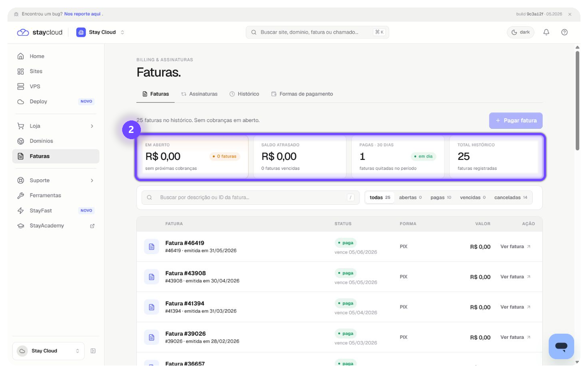The height and width of the screenshot is (373, 588).
Task: Click the VPS server icon
Action: tap(20, 86)
